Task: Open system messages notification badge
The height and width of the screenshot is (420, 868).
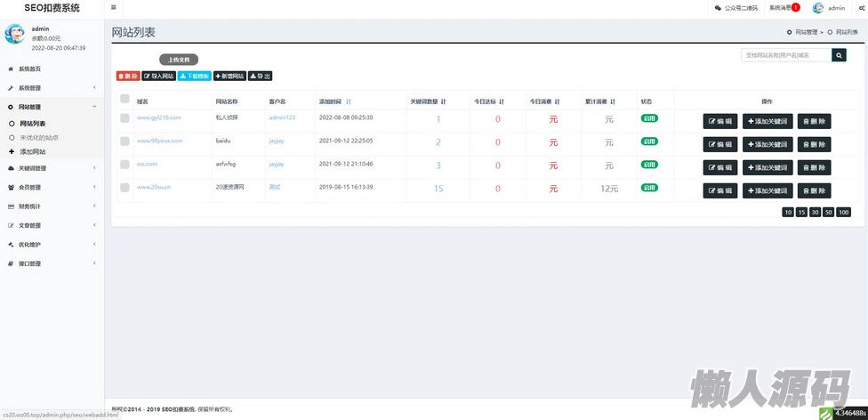Action: (795, 8)
